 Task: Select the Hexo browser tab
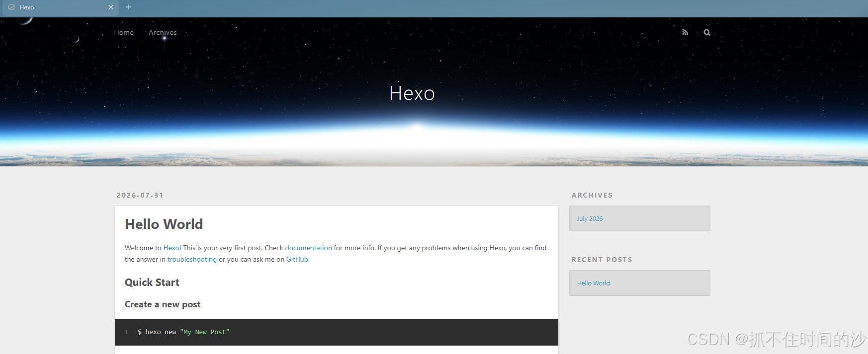click(60, 7)
